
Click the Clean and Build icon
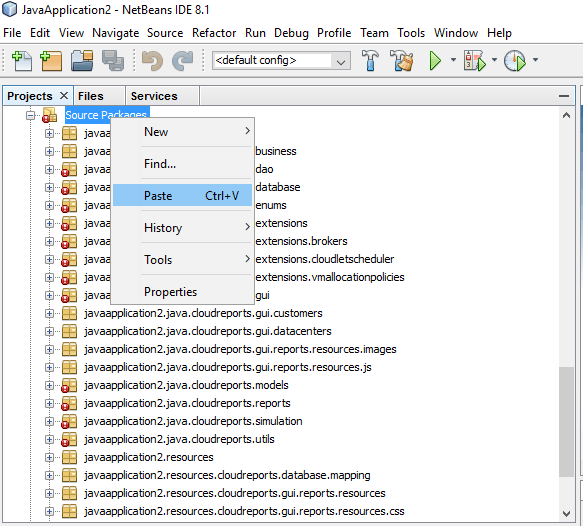pos(402,61)
